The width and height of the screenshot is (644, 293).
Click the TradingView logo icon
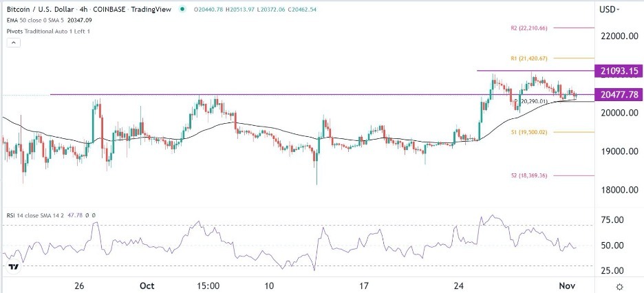[x=14, y=267]
